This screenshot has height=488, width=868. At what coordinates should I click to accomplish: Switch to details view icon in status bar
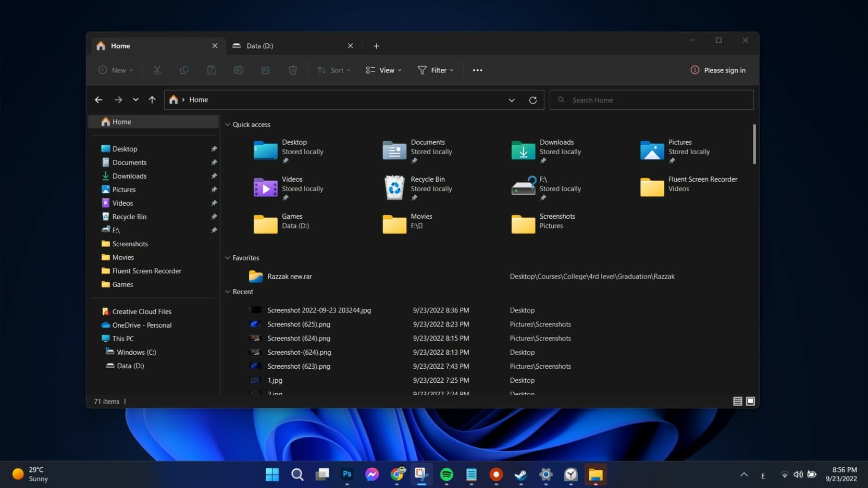[737, 401]
